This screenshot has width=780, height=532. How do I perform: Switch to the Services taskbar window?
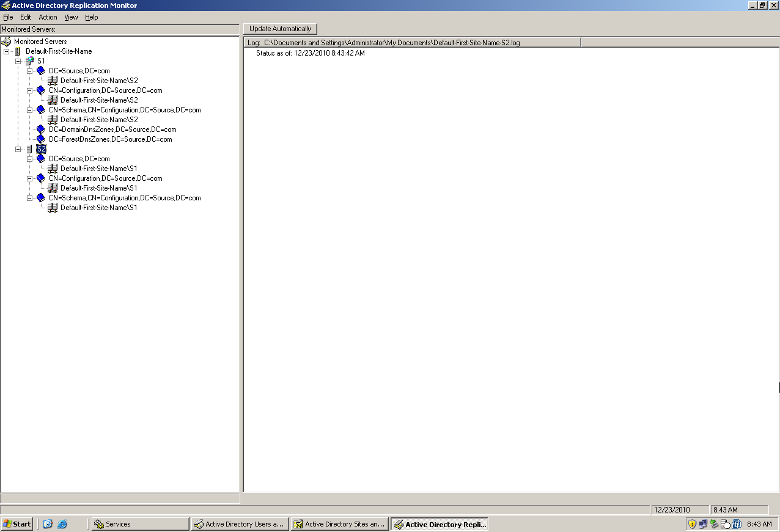point(140,524)
